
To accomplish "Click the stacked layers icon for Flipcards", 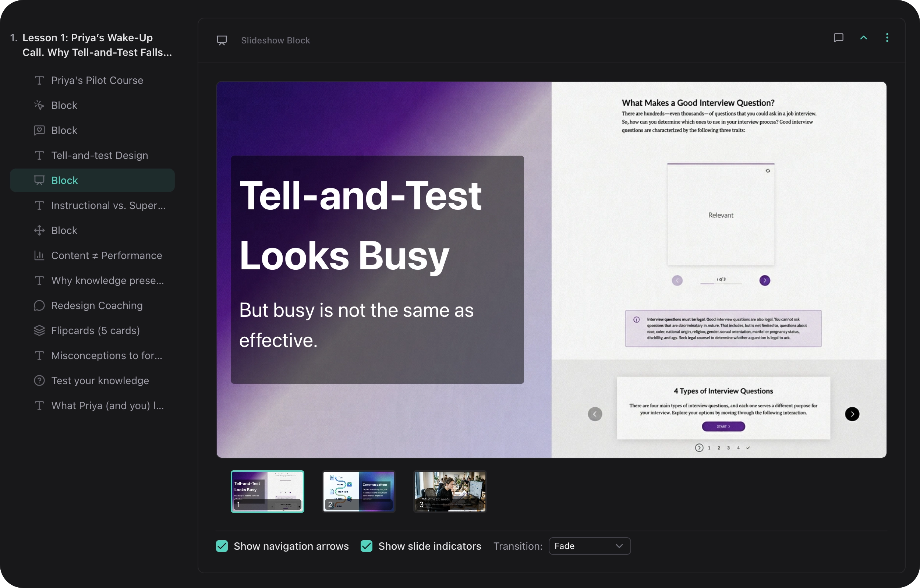I will pyautogui.click(x=39, y=330).
